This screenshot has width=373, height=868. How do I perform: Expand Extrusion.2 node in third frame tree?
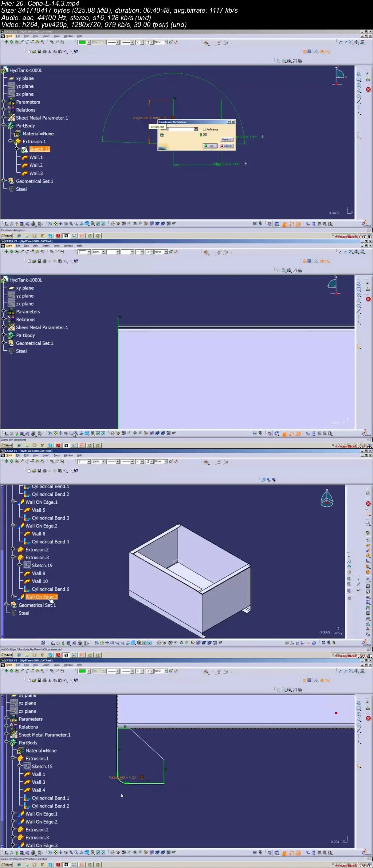[13, 549]
